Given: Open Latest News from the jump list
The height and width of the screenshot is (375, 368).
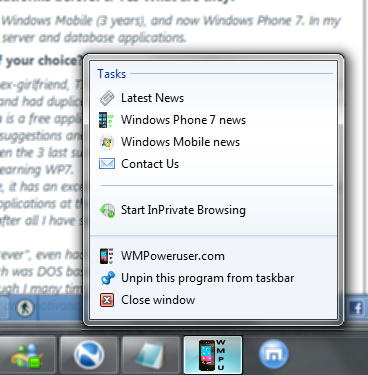Looking at the screenshot, I should [x=213, y=98].
